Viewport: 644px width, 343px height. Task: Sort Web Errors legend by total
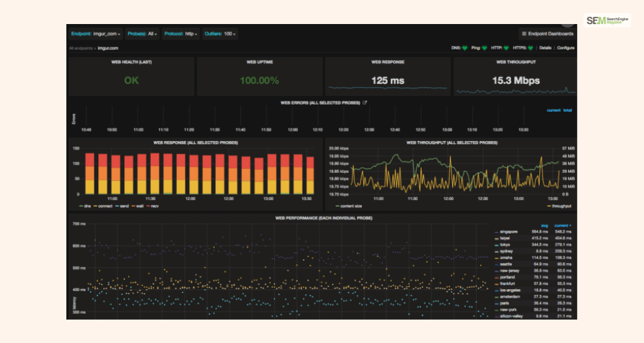tap(568, 110)
